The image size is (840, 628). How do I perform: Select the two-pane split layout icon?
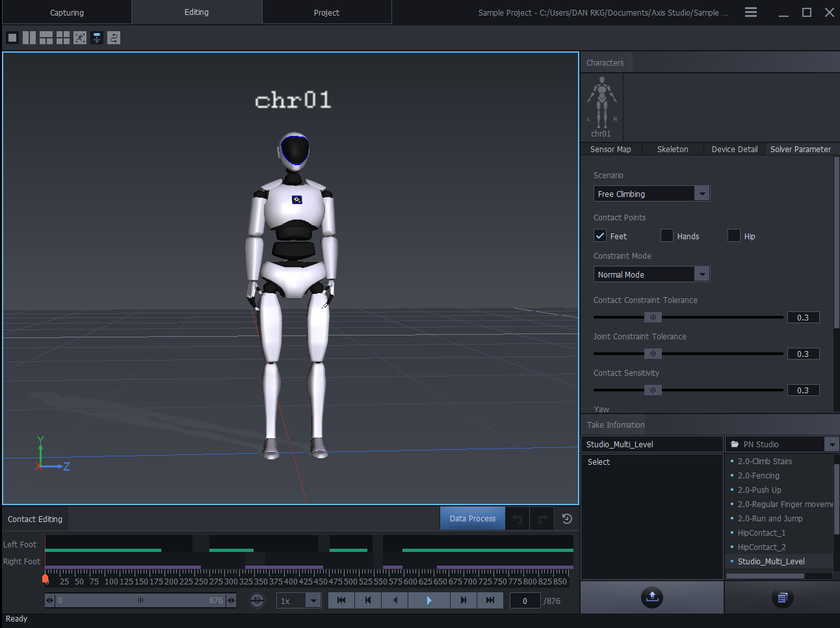tap(29, 37)
